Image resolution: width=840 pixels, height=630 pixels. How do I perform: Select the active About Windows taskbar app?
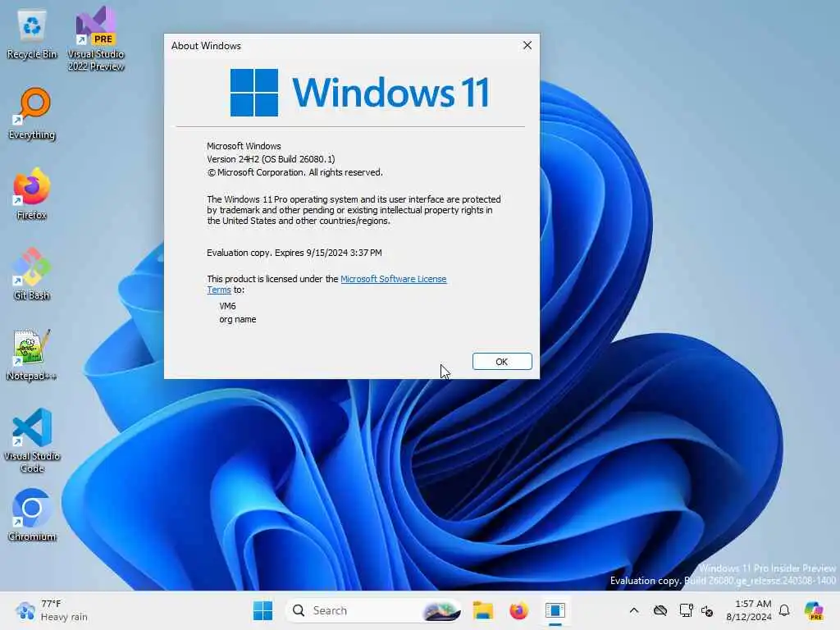pos(555,610)
